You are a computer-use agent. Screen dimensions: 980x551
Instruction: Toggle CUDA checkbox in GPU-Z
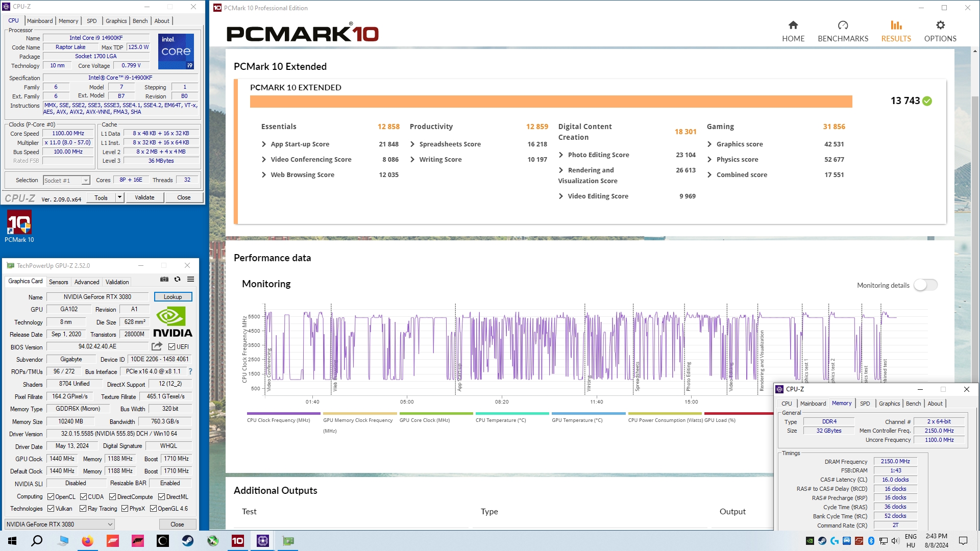83,497
